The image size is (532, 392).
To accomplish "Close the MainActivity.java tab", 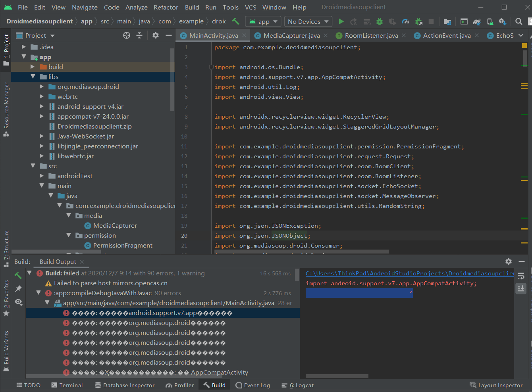I will pos(244,35).
